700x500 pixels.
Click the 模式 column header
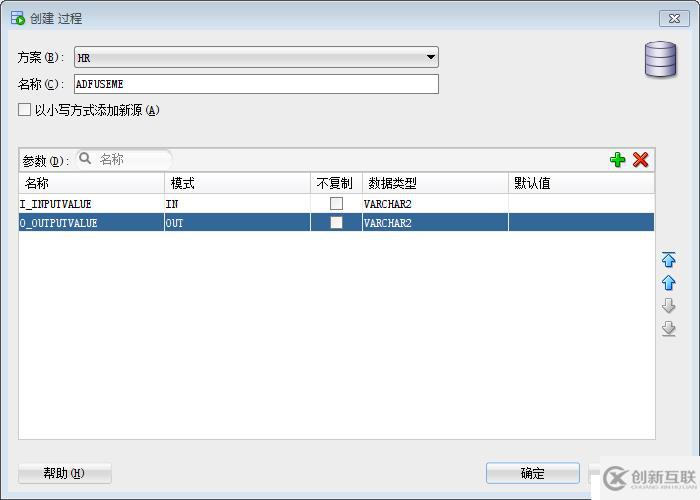tap(238, 183)
